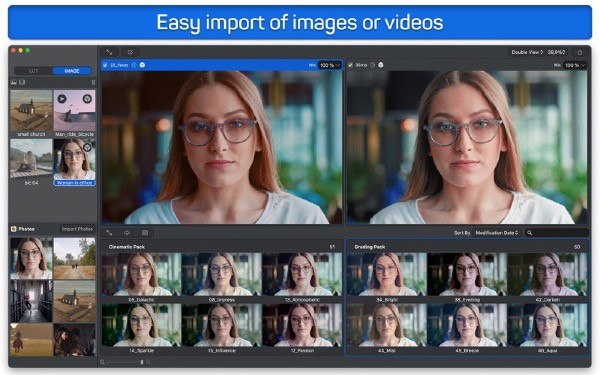Click the round white icon in the right viewer header
600x375 pixels.
click(381, 65)
